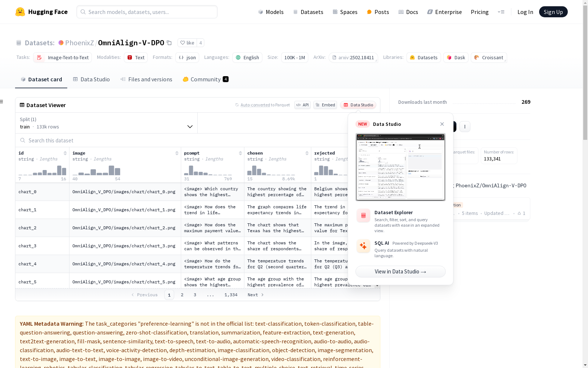Open the Data Studio button in Dataset Viewer
Viewport: 588px width, 368px height.
point(358,105)
